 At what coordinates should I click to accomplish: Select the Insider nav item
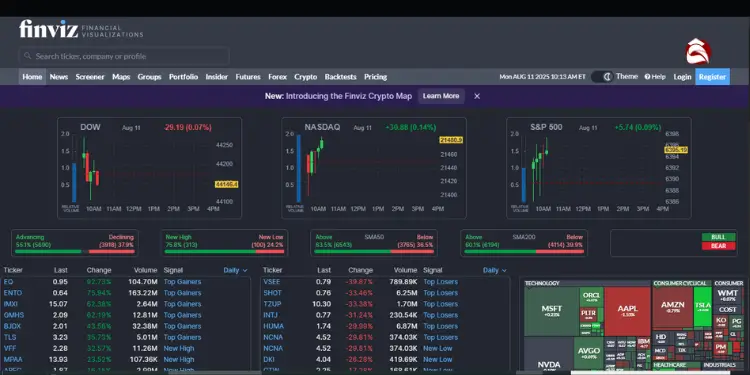click(x=217, y=77)
